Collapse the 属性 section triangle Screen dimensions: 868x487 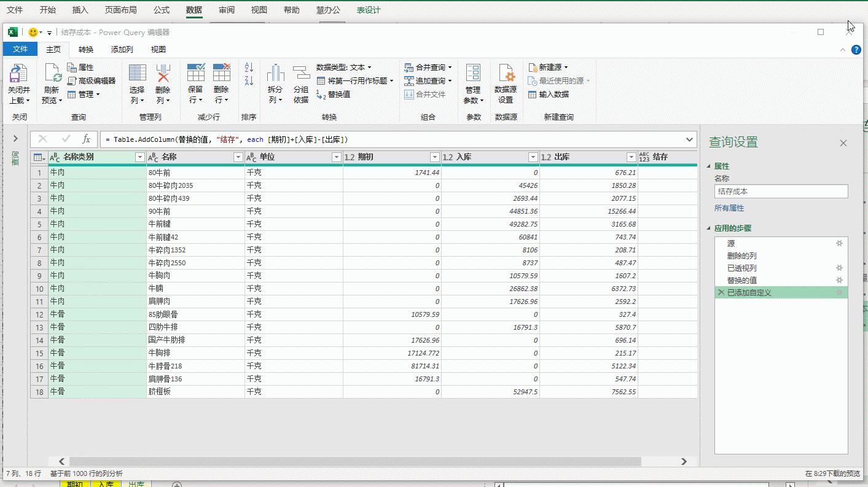coord(710,166)
